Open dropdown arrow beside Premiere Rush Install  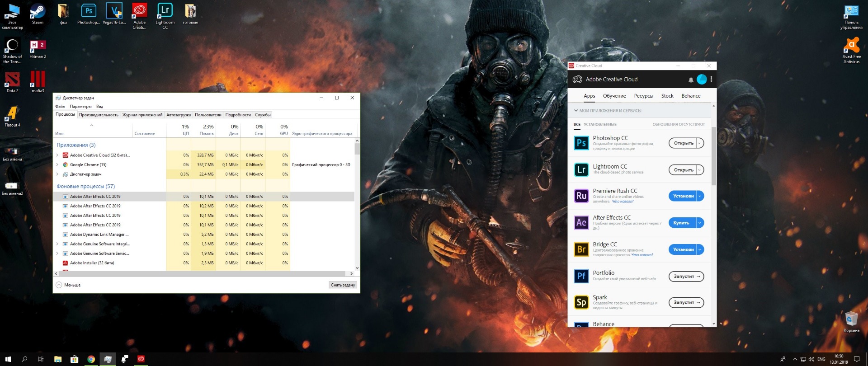(700, 196)
